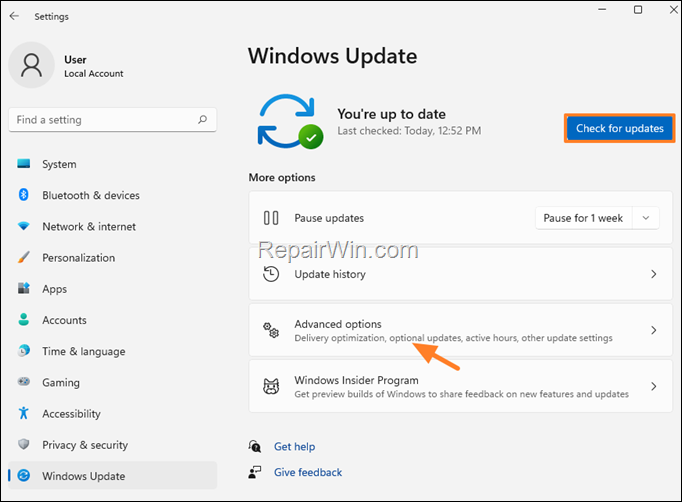Image resolution: width=682 pixels, height=502 pixels.
Task: Expand Update history chevron
Action: 653,274
